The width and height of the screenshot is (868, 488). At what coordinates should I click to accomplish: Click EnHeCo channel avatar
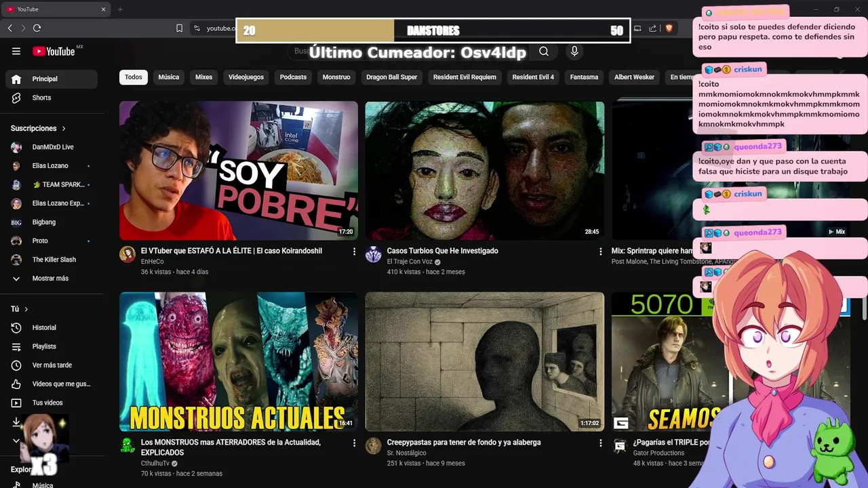tap(127, 254)
